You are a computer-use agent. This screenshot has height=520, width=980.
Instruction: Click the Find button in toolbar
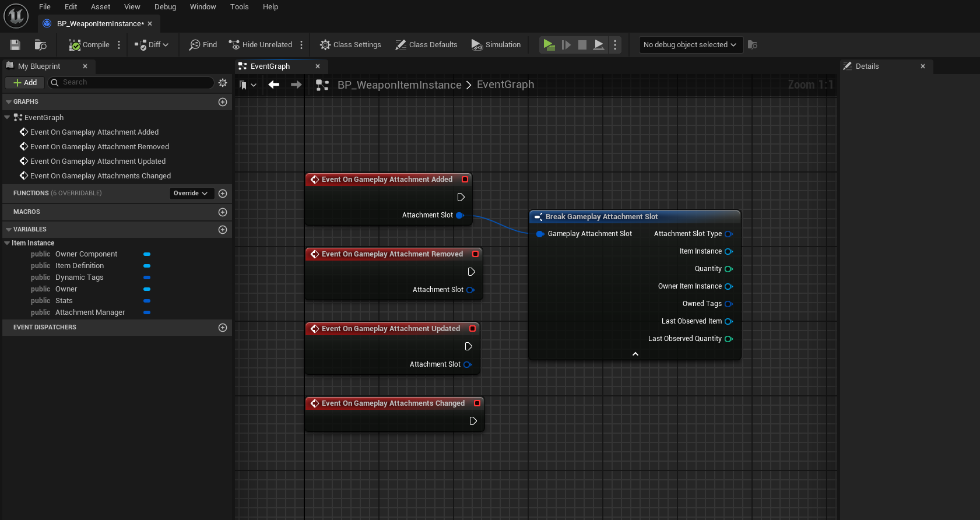click(x=203, y=45)
